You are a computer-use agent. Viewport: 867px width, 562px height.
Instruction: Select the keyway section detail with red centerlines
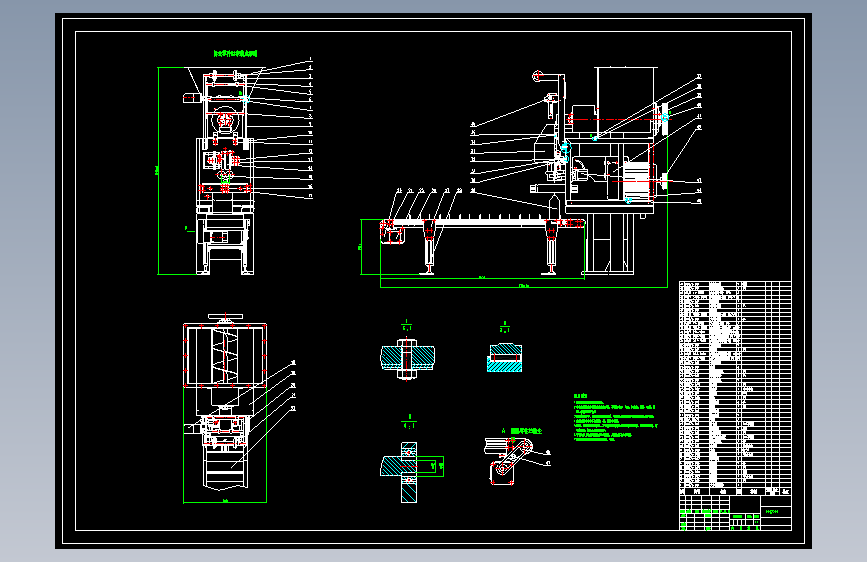coord(504,358)
